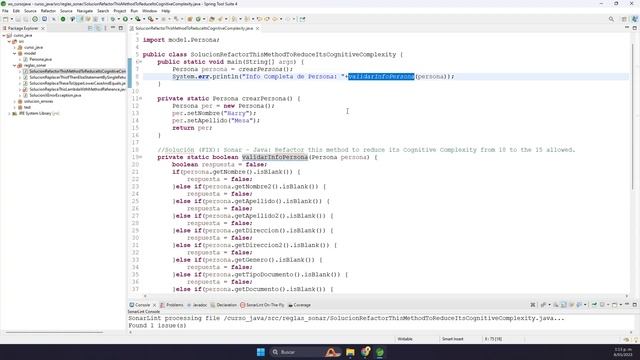The width and height of the screenshot is (640, 360).
Task: Click the green Run button in toolbar
Action: tap(125, 19)
